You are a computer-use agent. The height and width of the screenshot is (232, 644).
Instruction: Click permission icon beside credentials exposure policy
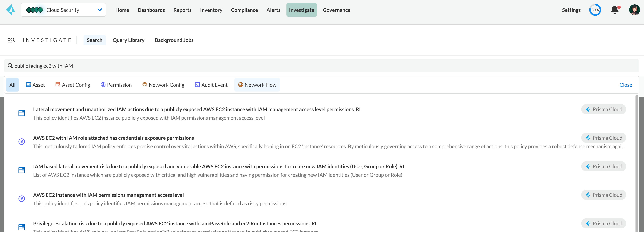click(x=22, y=142)
